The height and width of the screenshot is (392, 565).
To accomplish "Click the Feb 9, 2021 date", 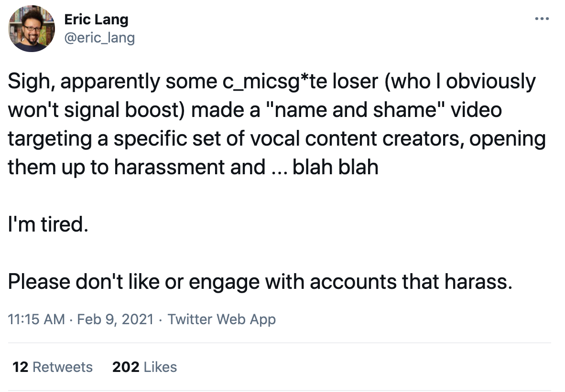I will click(115, 319).
